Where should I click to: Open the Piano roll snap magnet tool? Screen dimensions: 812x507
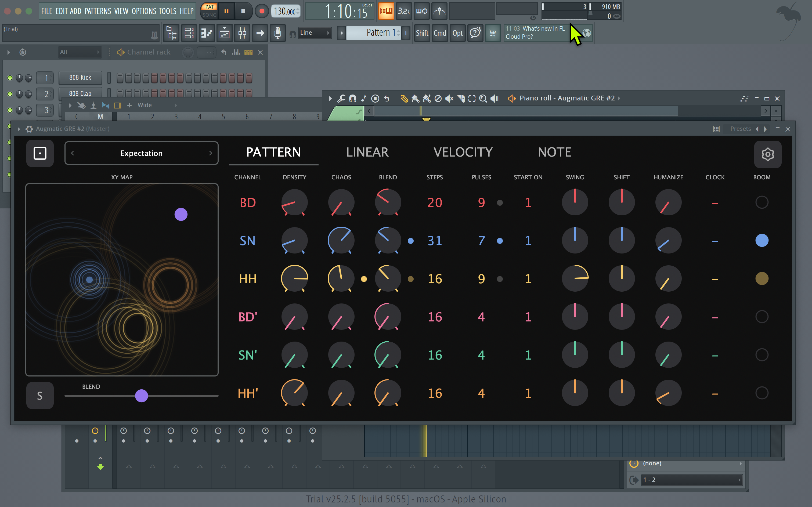352,98
